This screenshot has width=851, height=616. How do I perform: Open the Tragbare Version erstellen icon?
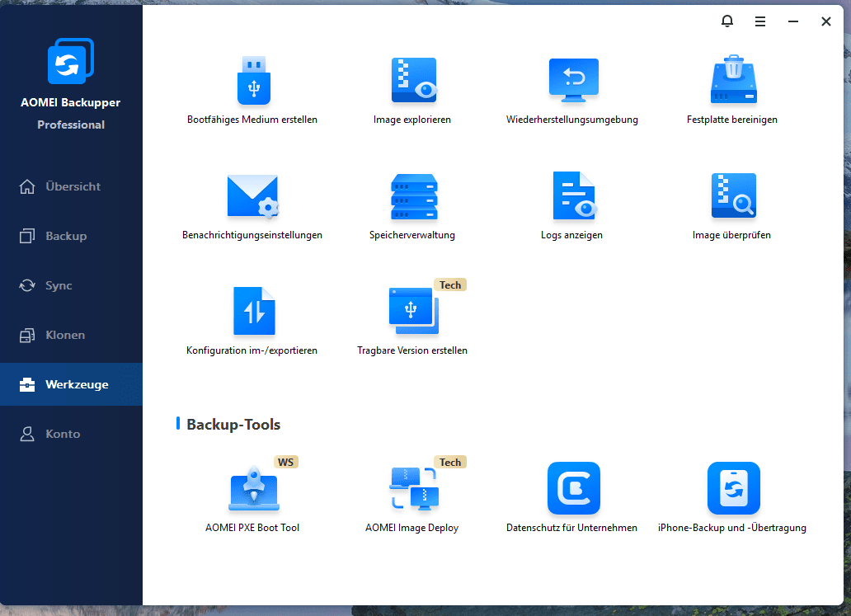point(414,311)
